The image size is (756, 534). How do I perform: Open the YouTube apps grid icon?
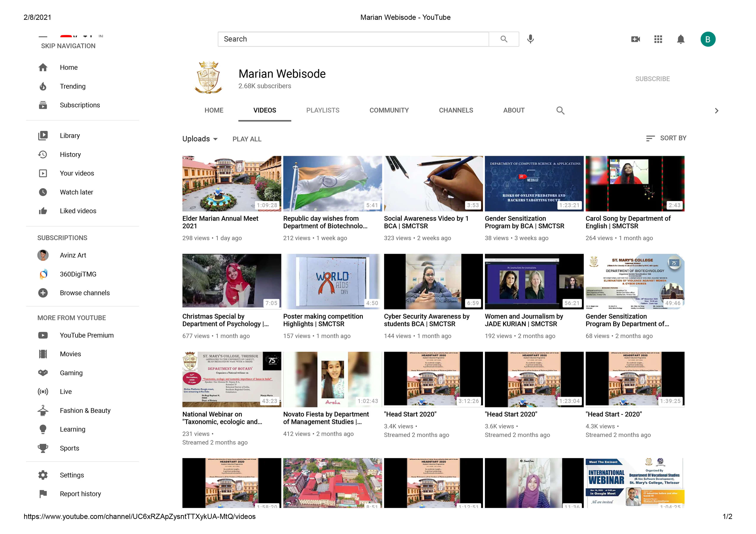[658, 39]
